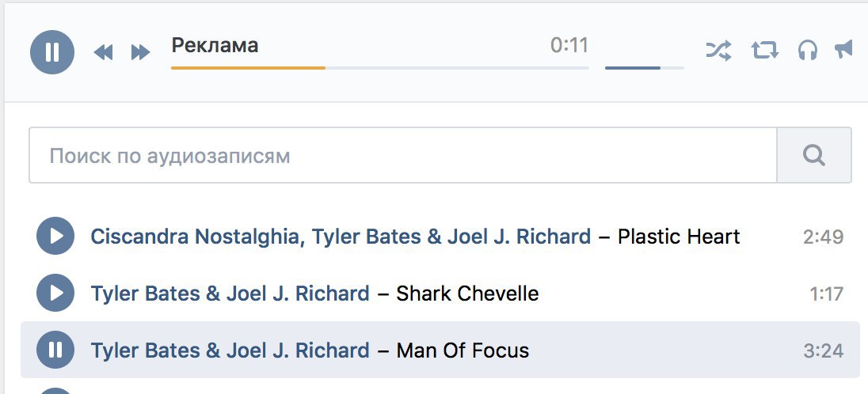Pause the track Man Of Focus

click(x=55, y=350)
